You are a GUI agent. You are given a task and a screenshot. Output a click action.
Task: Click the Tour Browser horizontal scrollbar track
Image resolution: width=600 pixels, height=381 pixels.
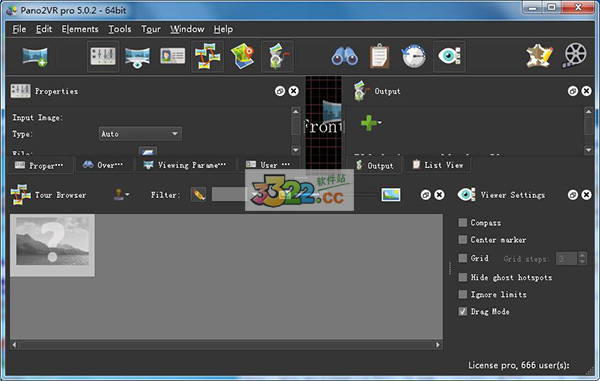click(227, 345)
